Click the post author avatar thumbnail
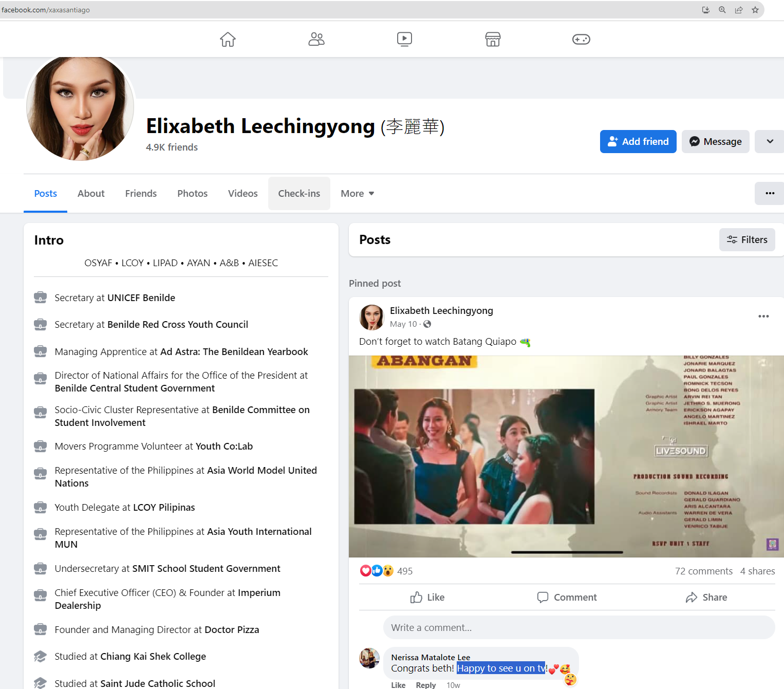The height and width of the screenshot is (689, 784). 371,317
